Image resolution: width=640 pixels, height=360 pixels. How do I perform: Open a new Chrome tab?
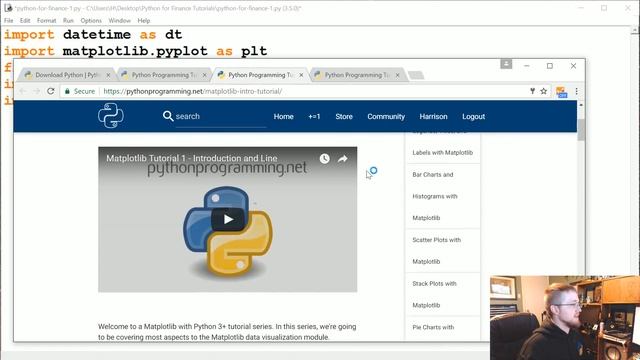coord(416,76)
